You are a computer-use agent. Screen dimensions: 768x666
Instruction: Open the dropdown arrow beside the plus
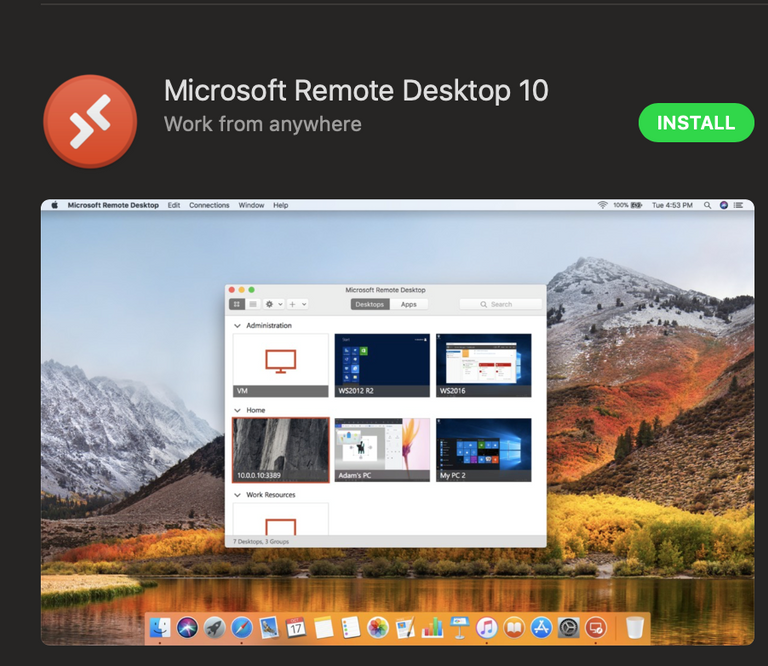[304, 304]
